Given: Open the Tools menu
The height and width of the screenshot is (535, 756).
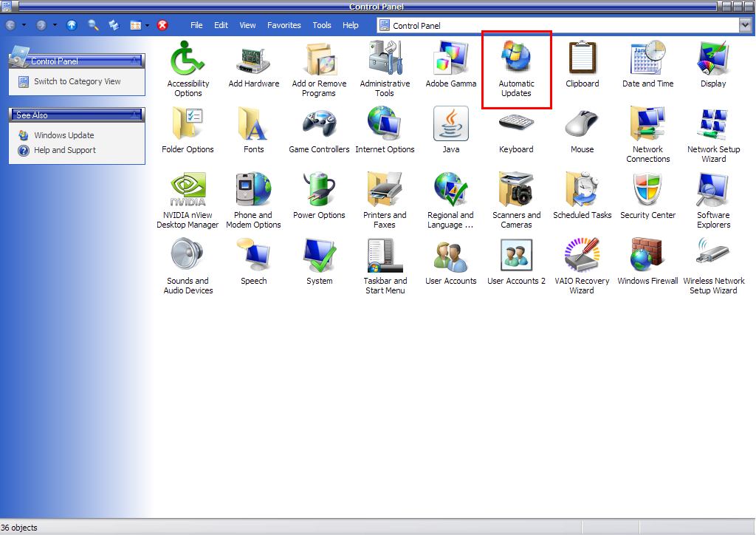Looking at the screenshot, I should coord(322,24).
